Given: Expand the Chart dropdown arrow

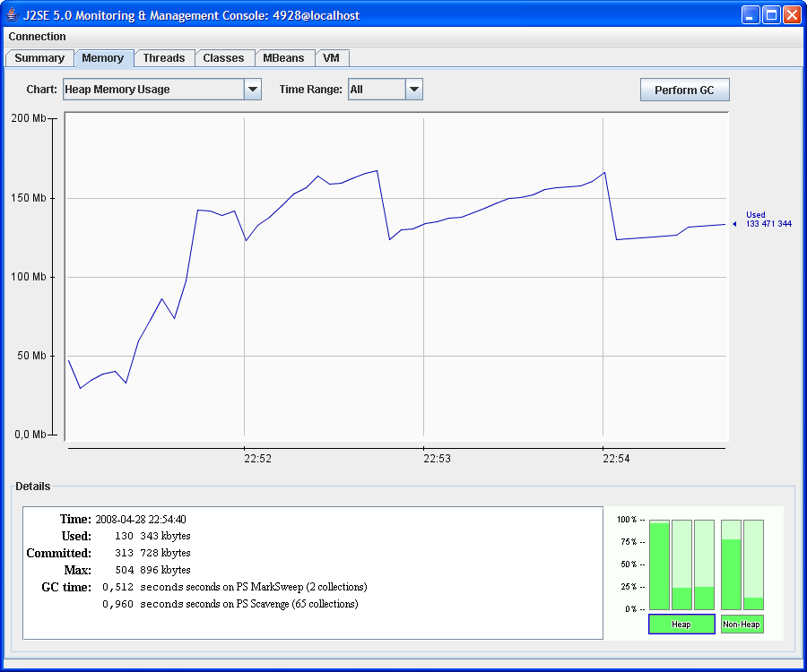Looking at the screenshot, I should tap(253, 90).
